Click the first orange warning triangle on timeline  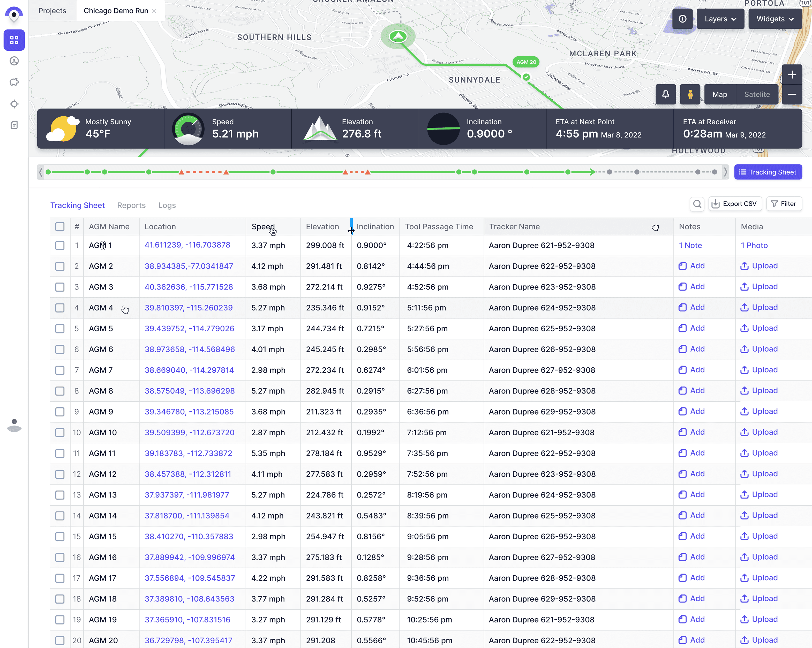[182, 172]
